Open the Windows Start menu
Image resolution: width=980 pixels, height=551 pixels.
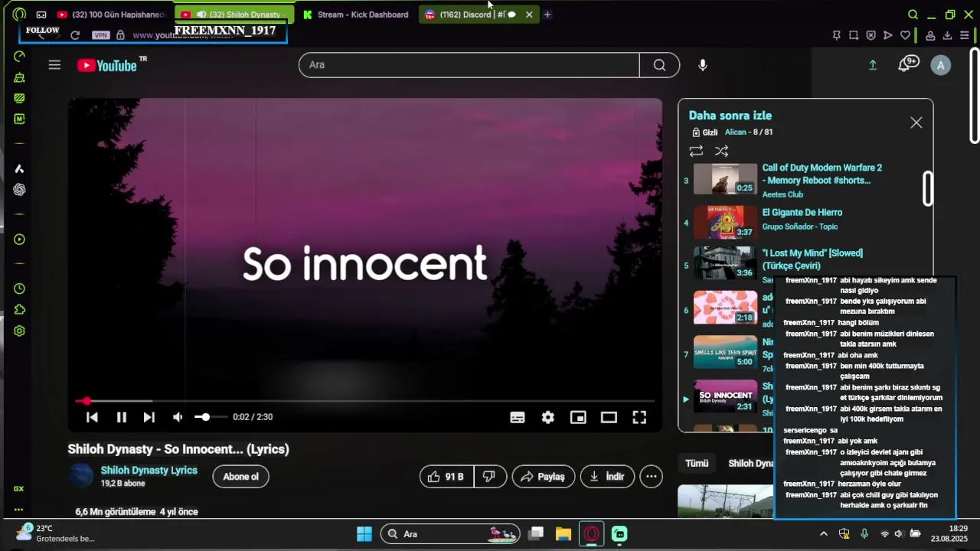[x=364, y=533]
